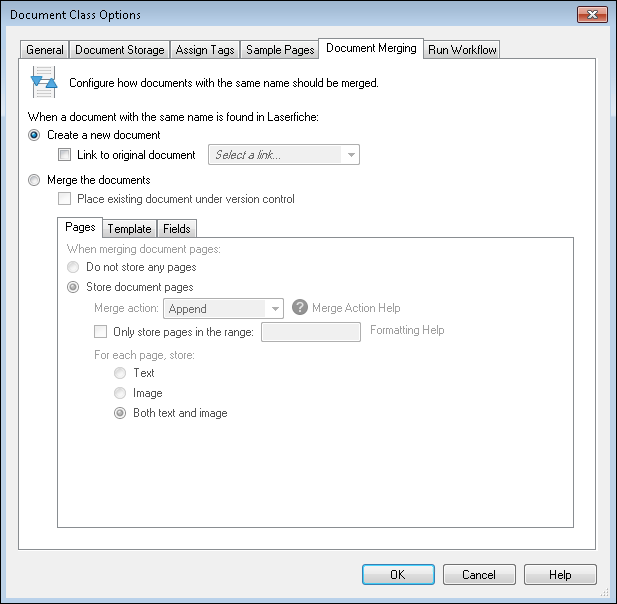Switch to the Template inner tab
Viewport: 617px width, 604px height.
(129, 229)
